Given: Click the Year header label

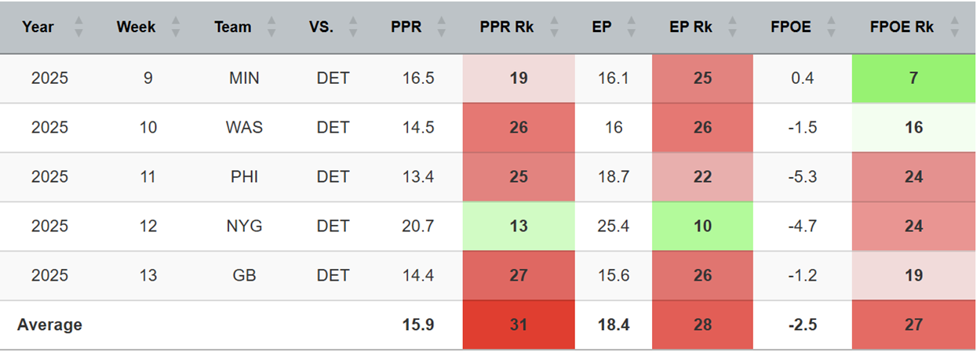Looking at the screenshot, I should (x=38, y=27).
